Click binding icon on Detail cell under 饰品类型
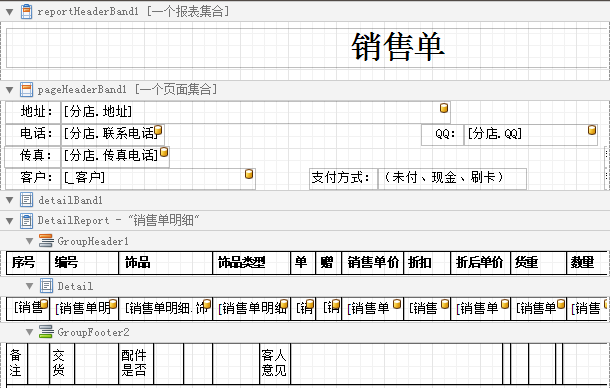The width and height of the screenshot is (610, 388). coord(284,304)
